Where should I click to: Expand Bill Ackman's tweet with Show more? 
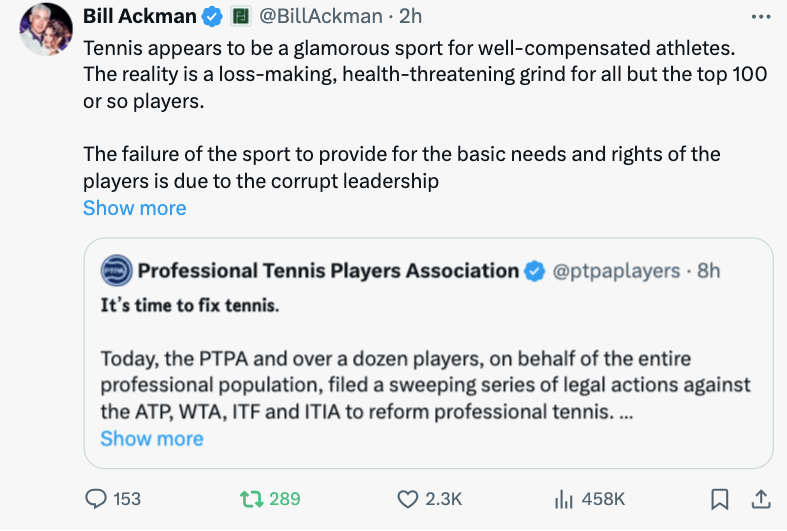pos(134,208)
